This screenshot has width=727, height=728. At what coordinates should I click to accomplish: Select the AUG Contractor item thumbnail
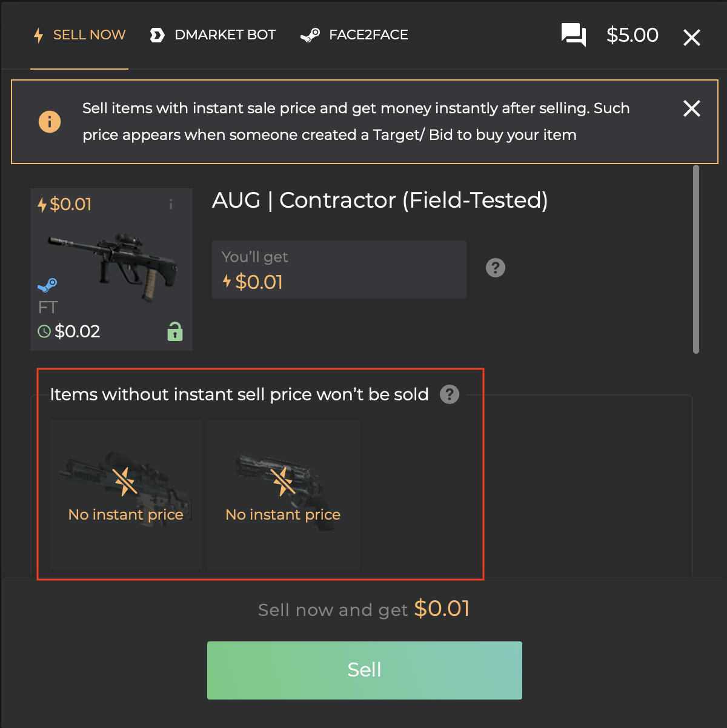[x=111, y=270]
